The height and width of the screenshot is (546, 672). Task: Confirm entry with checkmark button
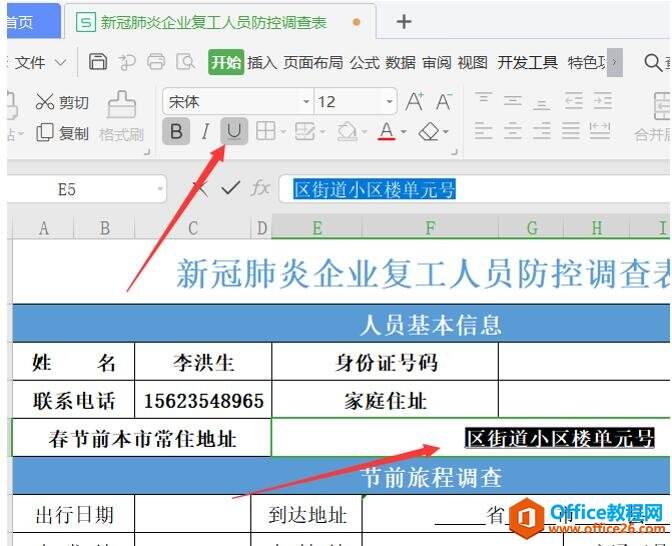pyautogui.click(x=231, y=188)
